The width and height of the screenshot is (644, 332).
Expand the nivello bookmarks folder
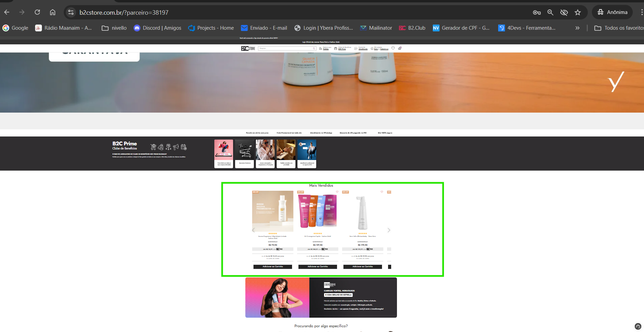114,28
